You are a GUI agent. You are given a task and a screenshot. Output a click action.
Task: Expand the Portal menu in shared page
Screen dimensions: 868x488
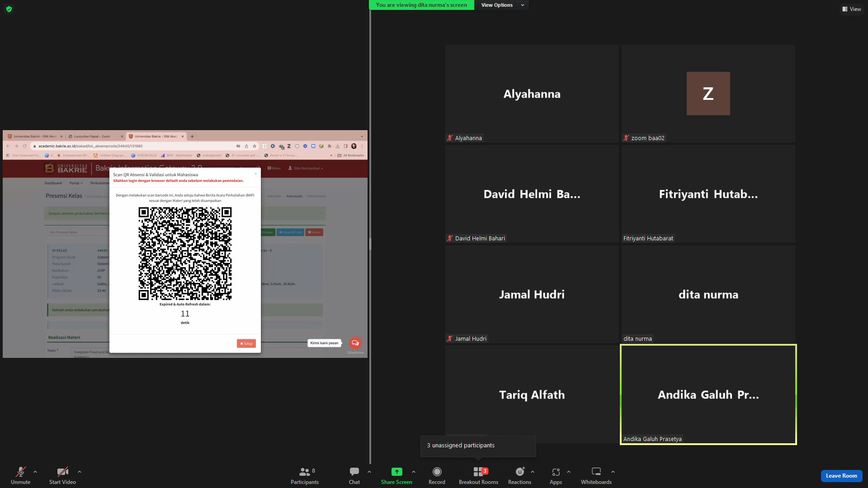[76, 183]
